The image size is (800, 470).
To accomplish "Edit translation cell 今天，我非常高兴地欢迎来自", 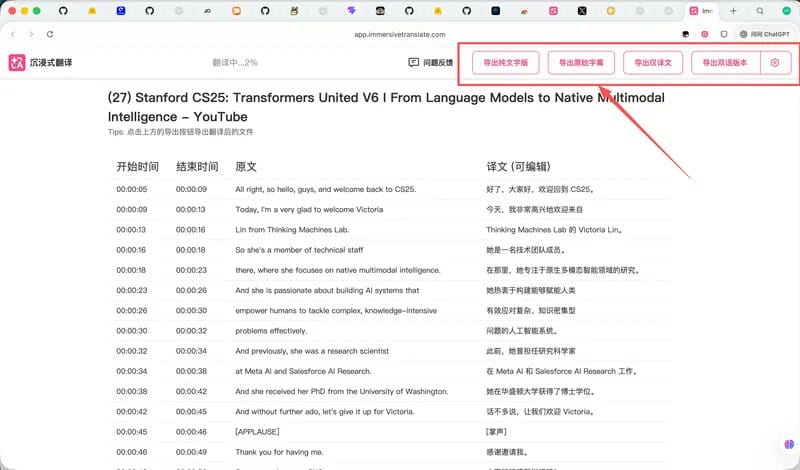I will click(534, 209).
